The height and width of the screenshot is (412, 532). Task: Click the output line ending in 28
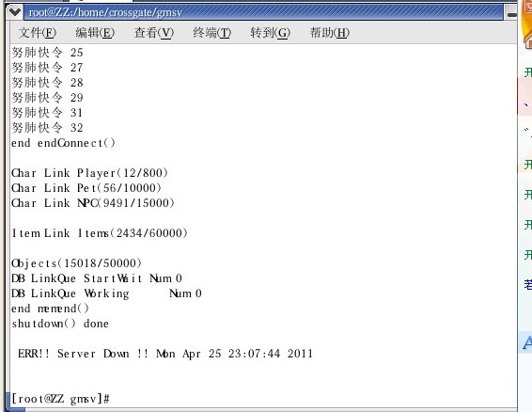(x=48, y=83)
